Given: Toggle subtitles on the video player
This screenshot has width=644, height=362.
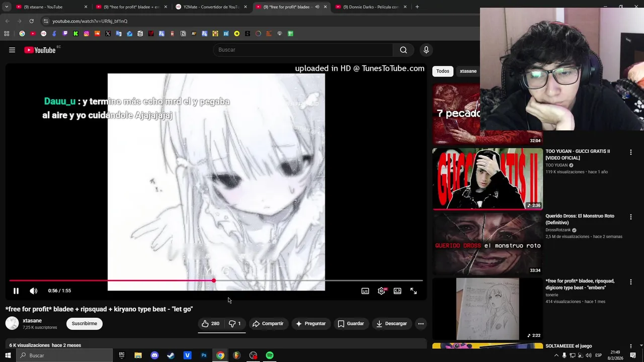Looking at the screenshot, I should point(365,291).
